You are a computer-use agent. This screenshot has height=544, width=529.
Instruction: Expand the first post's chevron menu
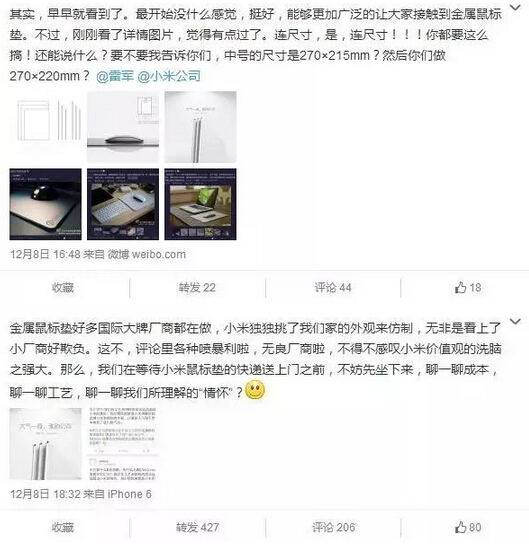[516, 7]
